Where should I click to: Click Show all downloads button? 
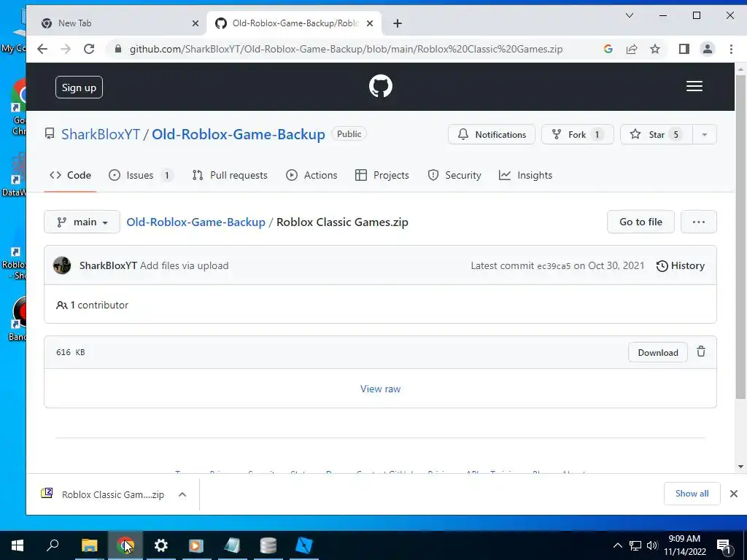(x=692, y=494)
